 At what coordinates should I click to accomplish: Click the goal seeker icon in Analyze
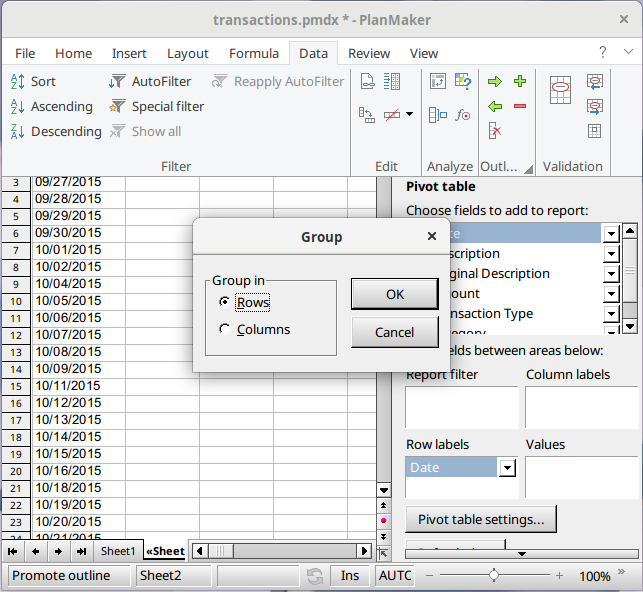click(x=463, y=115)
